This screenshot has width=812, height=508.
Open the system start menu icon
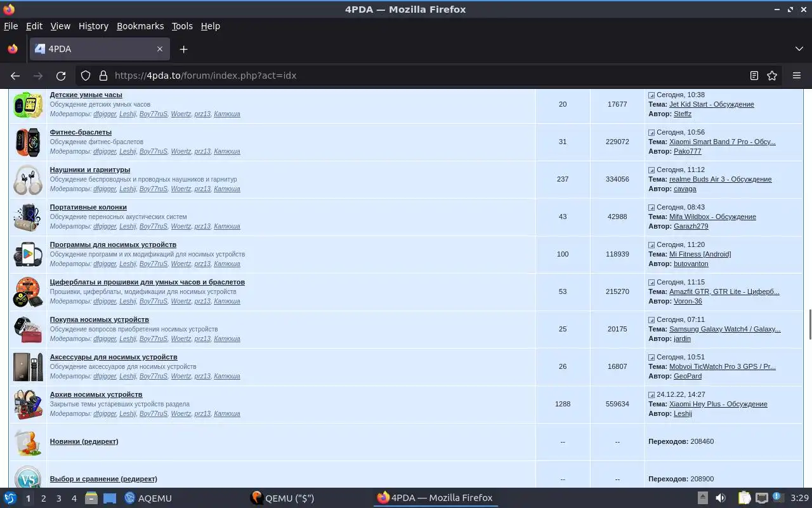click(x=10, y=498)
